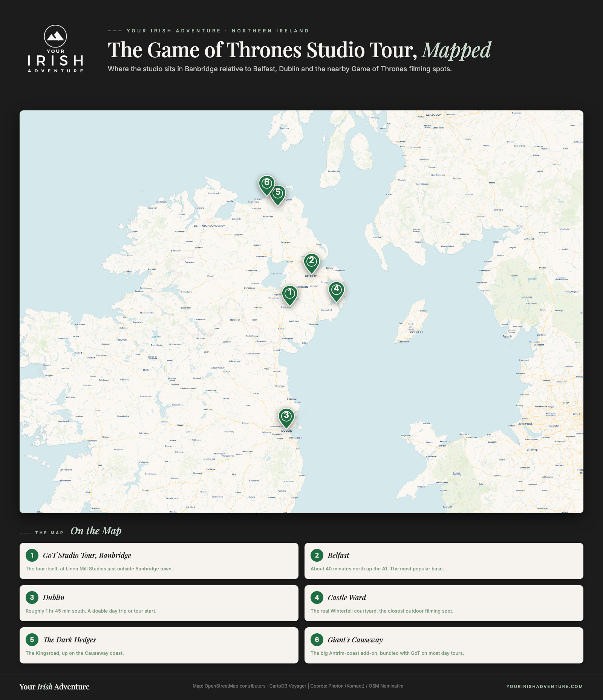Open the Belfast legend heading
The width and height of the screenshot is (603, 700).
338,555
